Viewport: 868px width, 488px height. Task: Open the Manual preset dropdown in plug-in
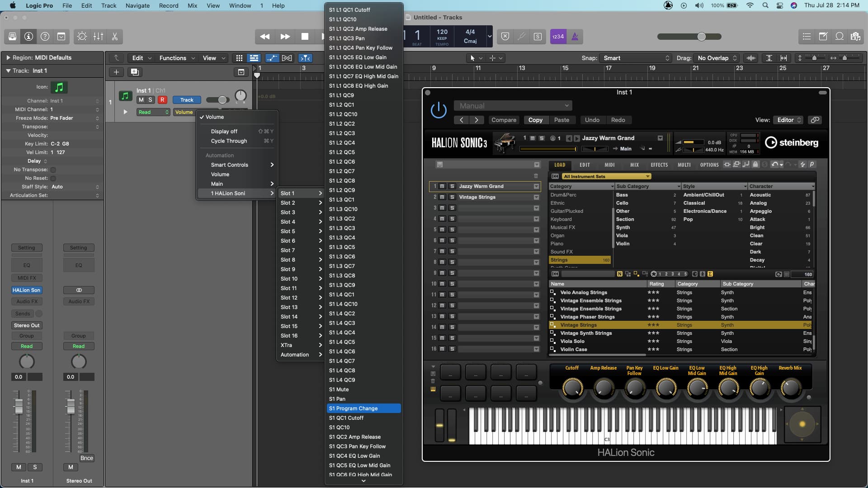(513, 106)
